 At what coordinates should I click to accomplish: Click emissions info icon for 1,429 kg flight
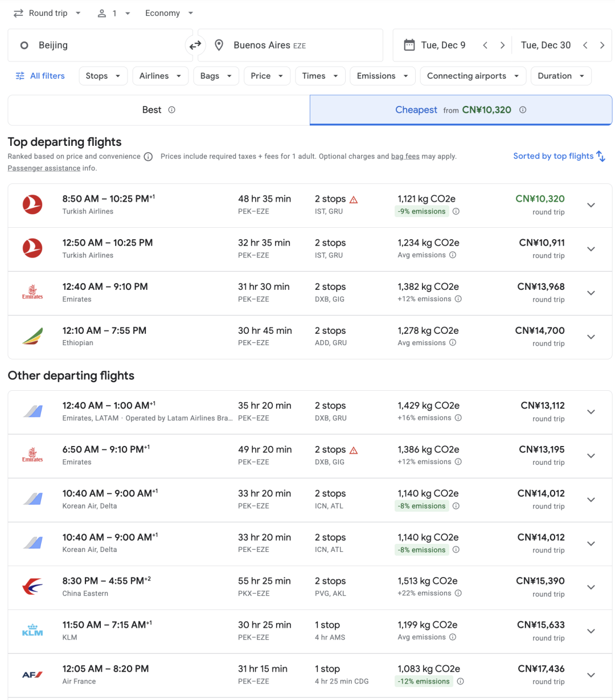pos(458,418)
